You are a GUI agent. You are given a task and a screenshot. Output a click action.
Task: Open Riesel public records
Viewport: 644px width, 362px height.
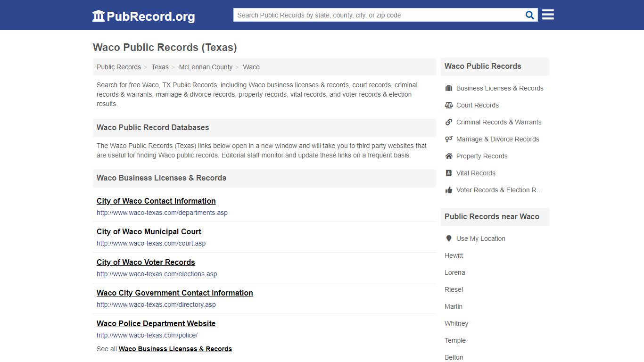coord(454,289)
